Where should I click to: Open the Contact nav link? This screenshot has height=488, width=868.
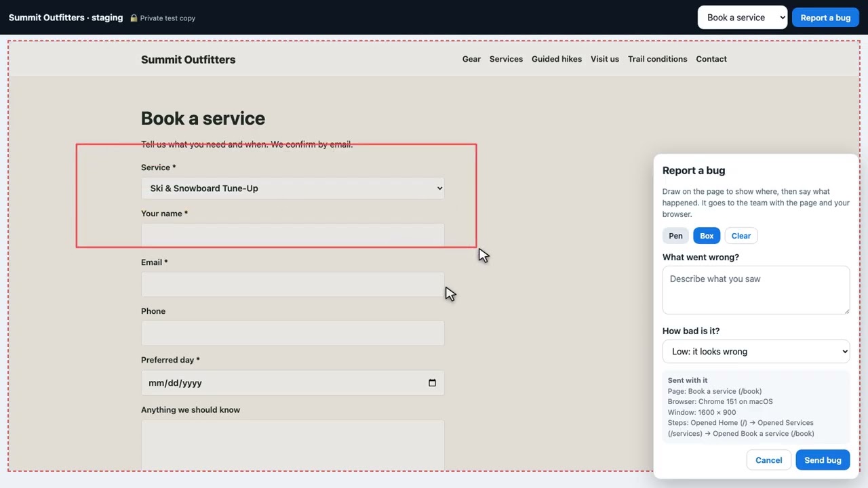[x=711, y=59]
